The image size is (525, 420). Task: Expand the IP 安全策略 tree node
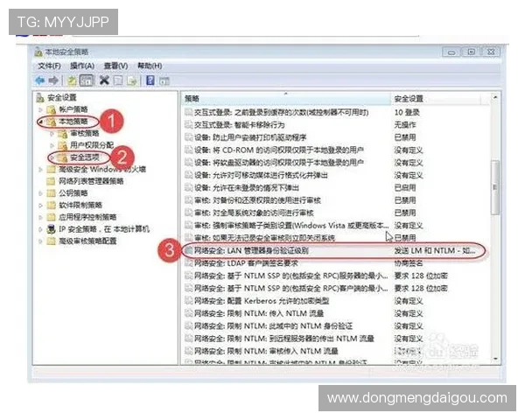pyautogui.click(x=40, y=229)
